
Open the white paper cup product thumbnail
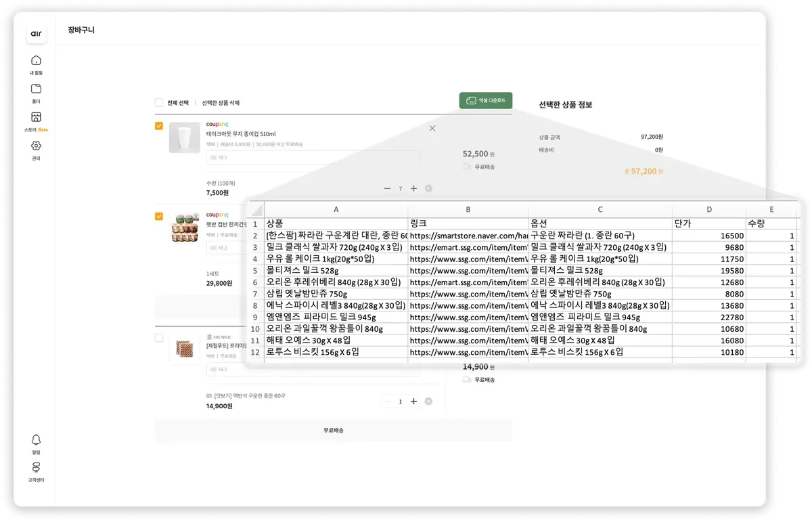(184, 137)
